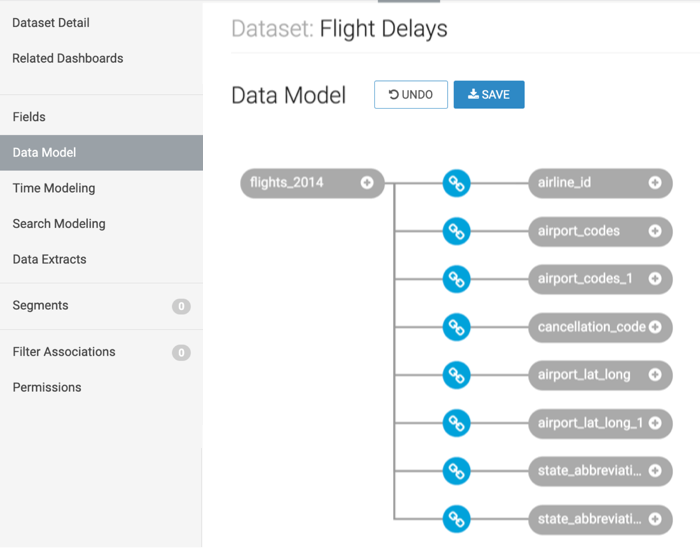Expand the airport_codes table with plus
700x549 pixels.
coord(655,231)
